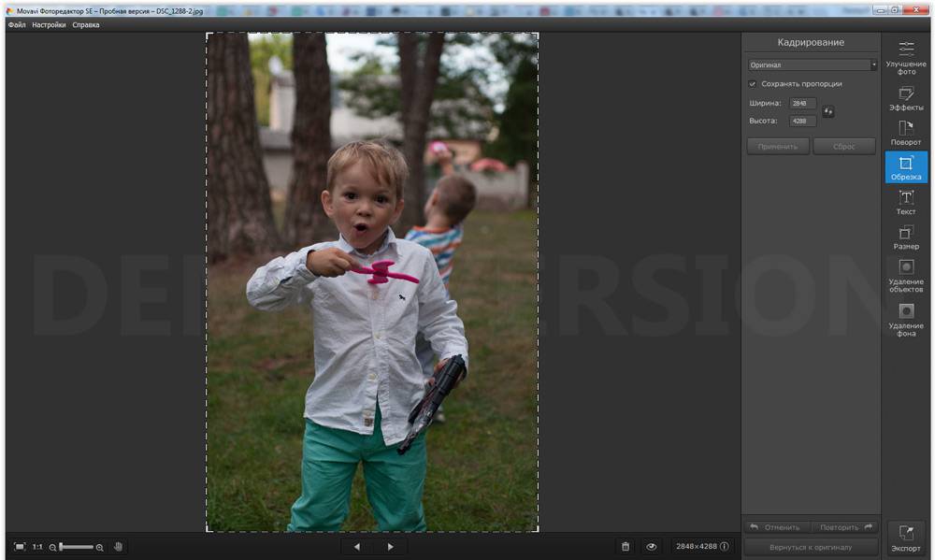Uncheck Сохранять пропорции checkbox
Screen dimensions: 935x560
point(753,84)
